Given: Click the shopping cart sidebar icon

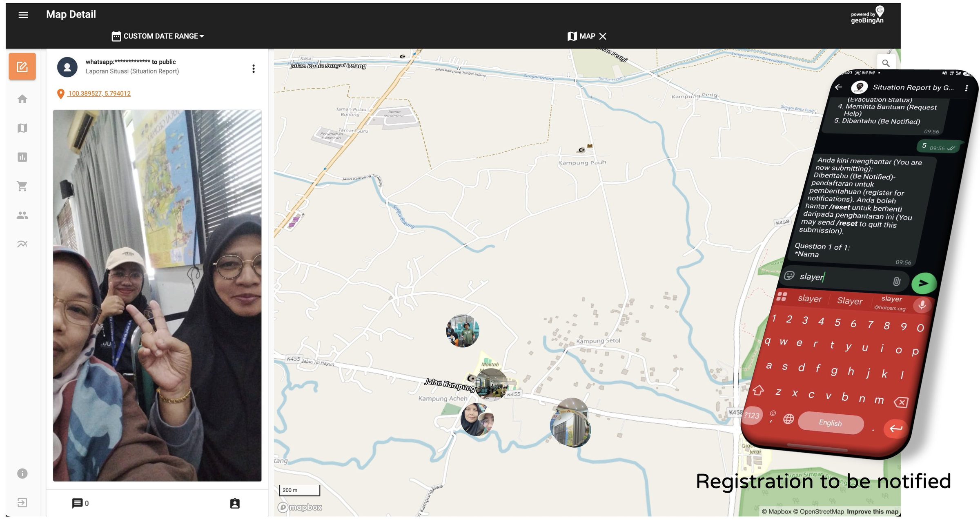Looking at the screenshot, I should pos(22,186).
